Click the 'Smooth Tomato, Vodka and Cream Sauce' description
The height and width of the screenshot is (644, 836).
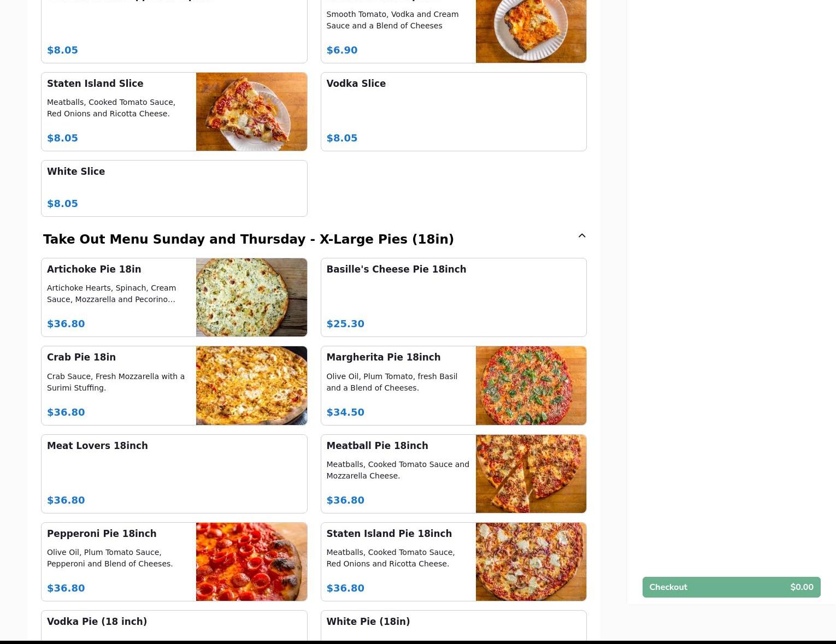pyautogui.click(x=392, y=20)
